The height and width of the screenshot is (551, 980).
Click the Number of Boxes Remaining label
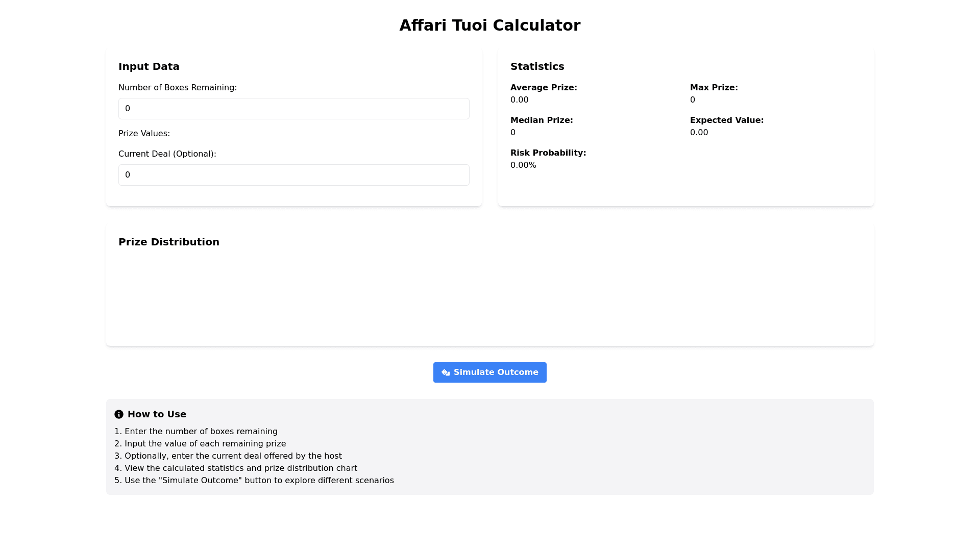coord(177,88)
